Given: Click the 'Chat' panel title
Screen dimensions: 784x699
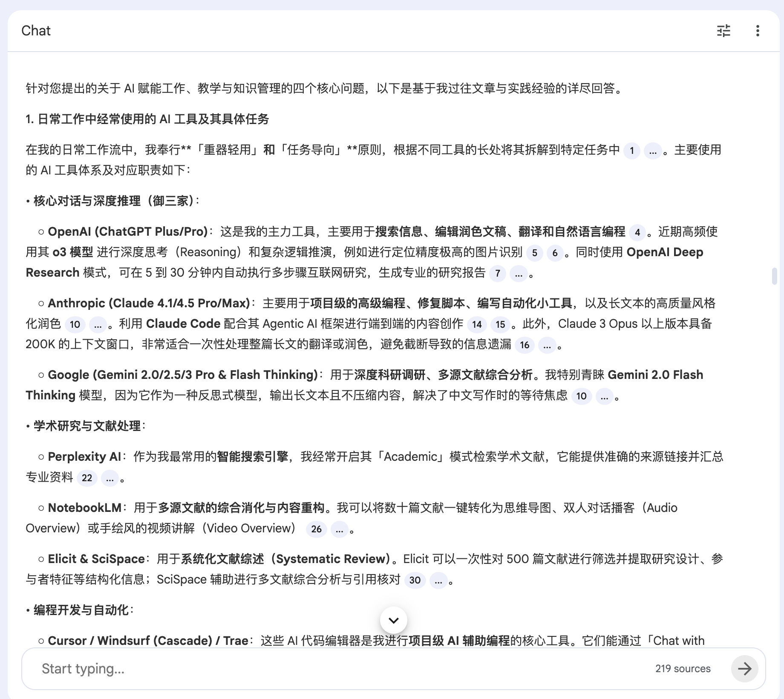Looking at the screenshot, I should click(x=36, y=31).
